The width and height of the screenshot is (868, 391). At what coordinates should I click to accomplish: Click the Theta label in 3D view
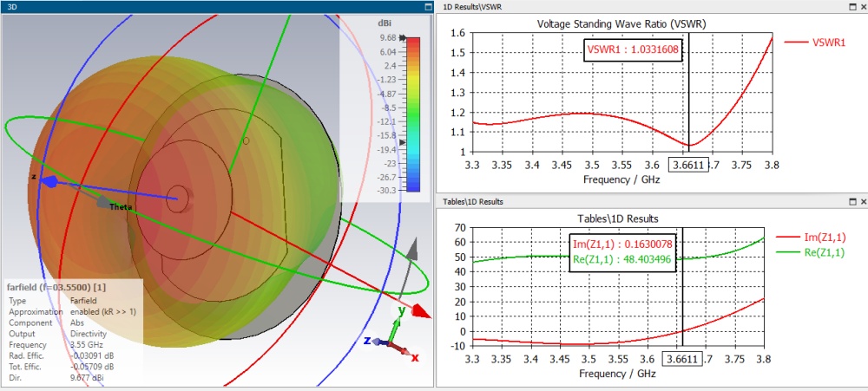121,207
